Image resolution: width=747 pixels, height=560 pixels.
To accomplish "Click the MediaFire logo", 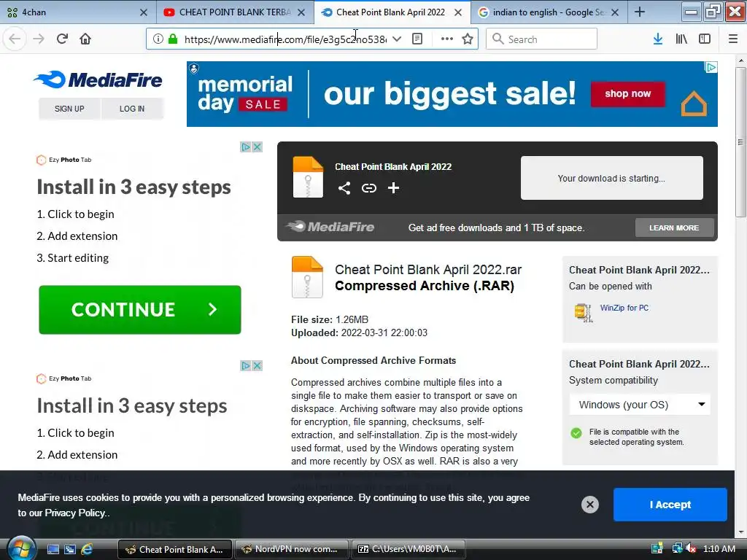I will point(98,79).
